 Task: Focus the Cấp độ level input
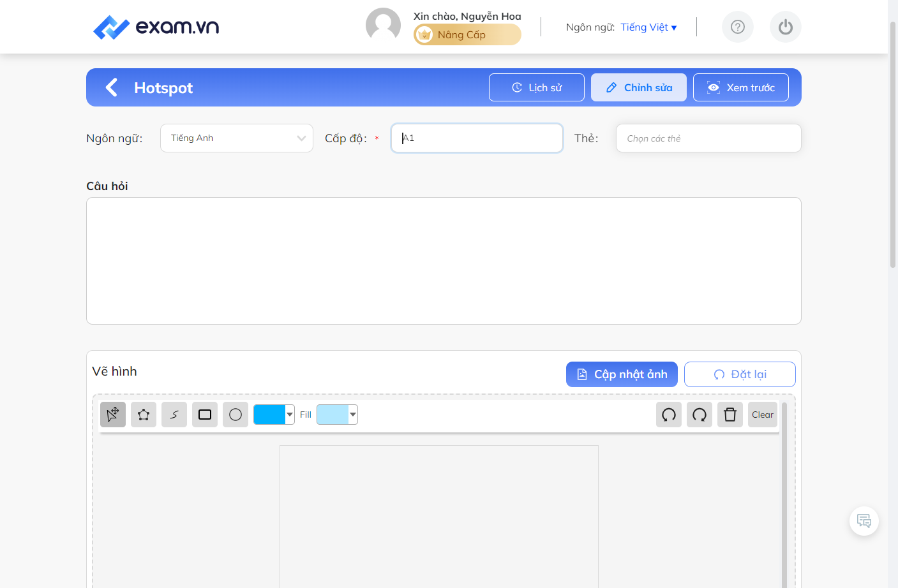(477, 138)
